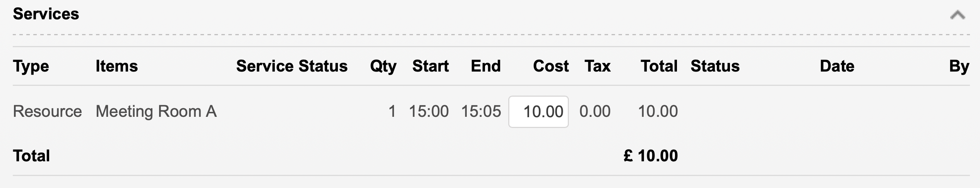Select the Meeting Room A item
The height and width of the screenshot is (188, 980).
click(x=156, y=112)
